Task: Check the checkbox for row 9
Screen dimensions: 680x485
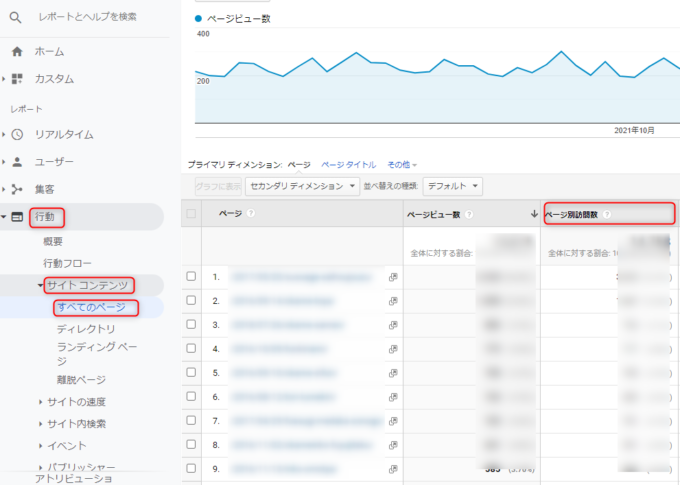Action: pos(191,468)
